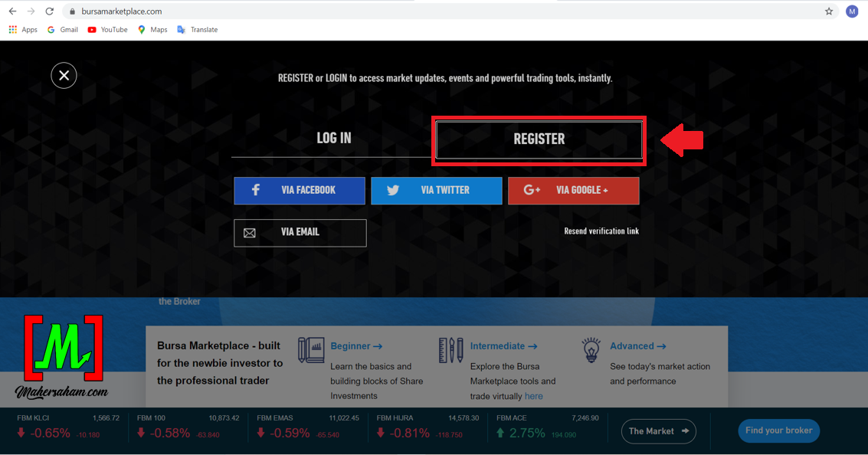Viewport: 868px width, 455px height.
Task: Open the YouTube bookmark
Action: point(107,30)
